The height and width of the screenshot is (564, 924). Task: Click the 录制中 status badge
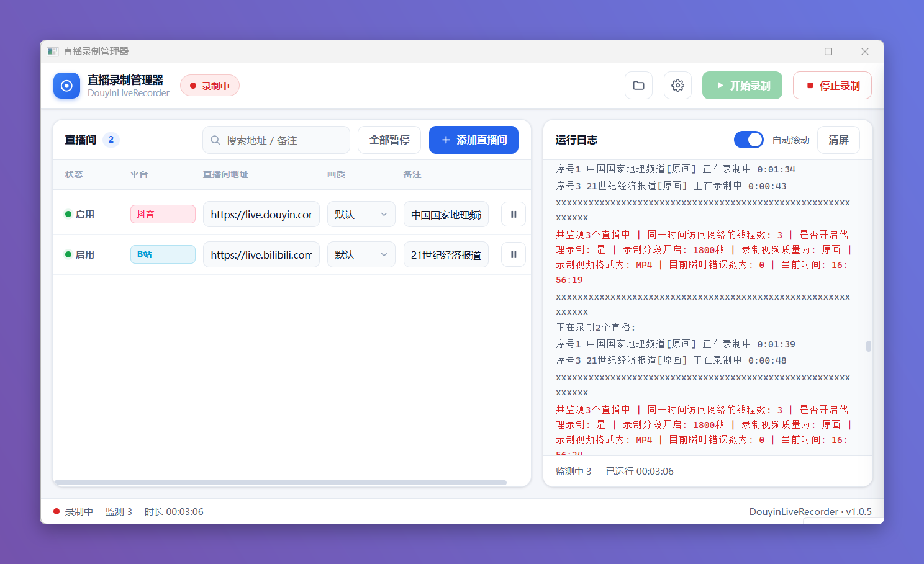click(210, 86)
